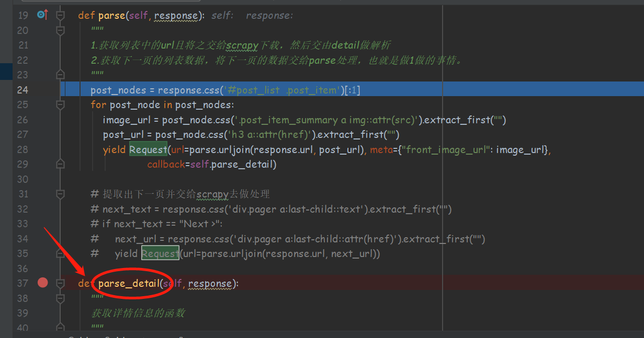Click line number 30 in the gutter
The width and height of the screenshot is (644, 338).
22,179
